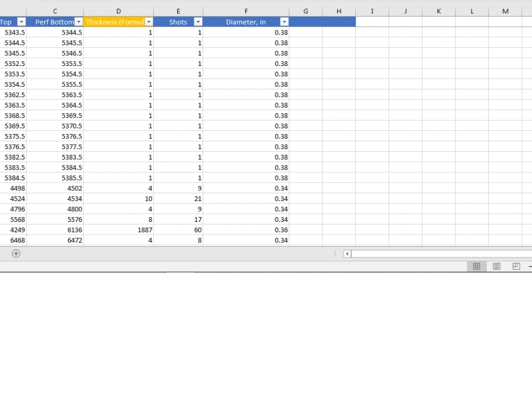Click the horizontal scrollbar track

(x=441, y=254)
